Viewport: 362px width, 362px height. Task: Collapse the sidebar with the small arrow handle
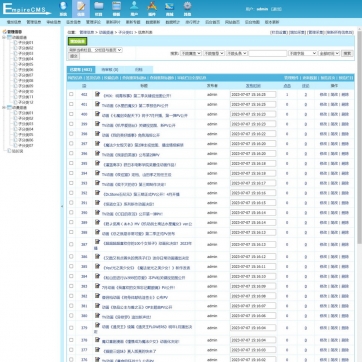click(x=62, y=206)
